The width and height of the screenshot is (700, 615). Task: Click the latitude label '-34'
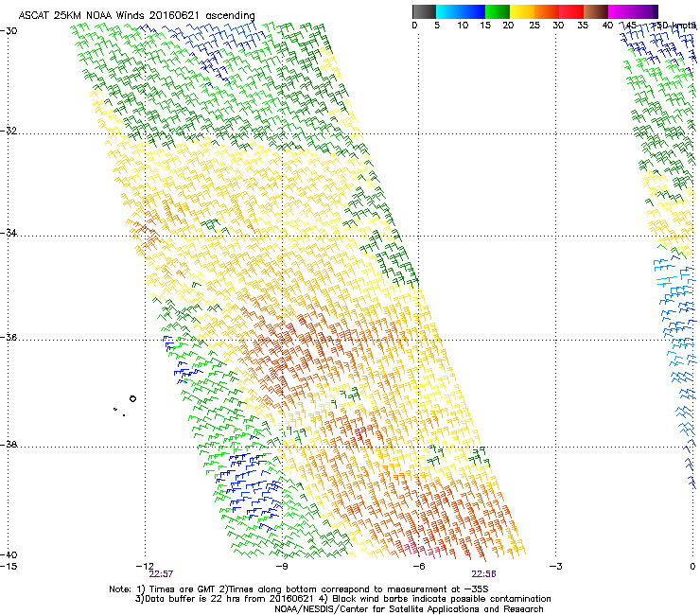(x=9, y=233)
